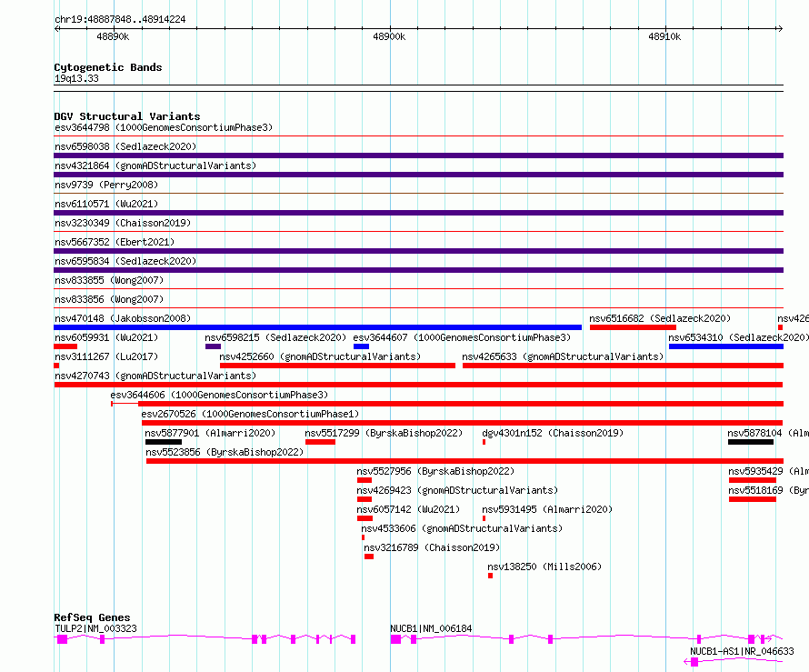Screen dimensions: 809x672
Task: Select the purple nsv6598215 variant bar
Action: tap(213, 346)
